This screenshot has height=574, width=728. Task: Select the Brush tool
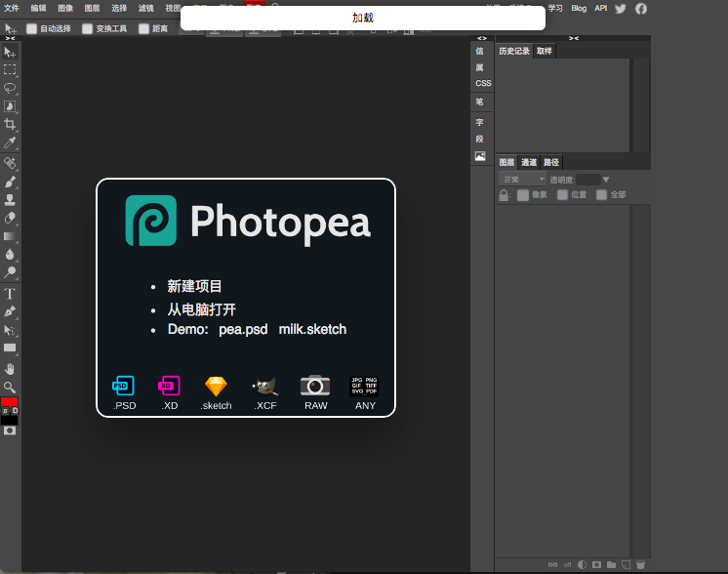(10, 182)
